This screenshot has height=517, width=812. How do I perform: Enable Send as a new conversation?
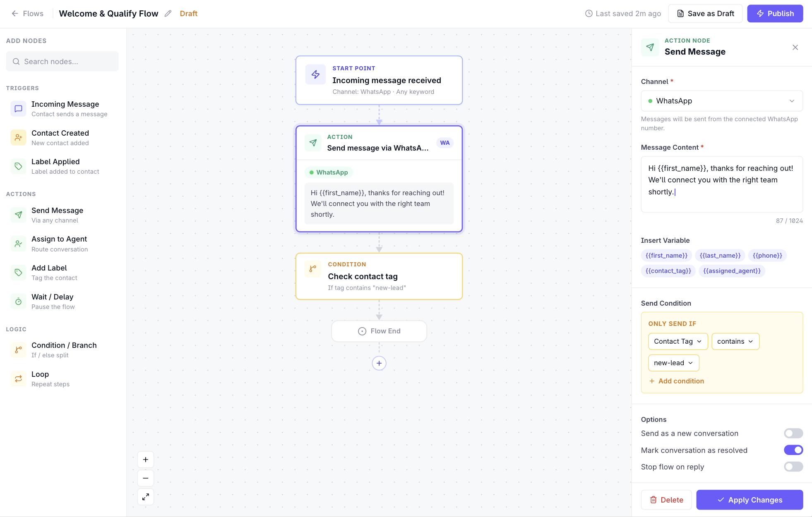(793, 433)
